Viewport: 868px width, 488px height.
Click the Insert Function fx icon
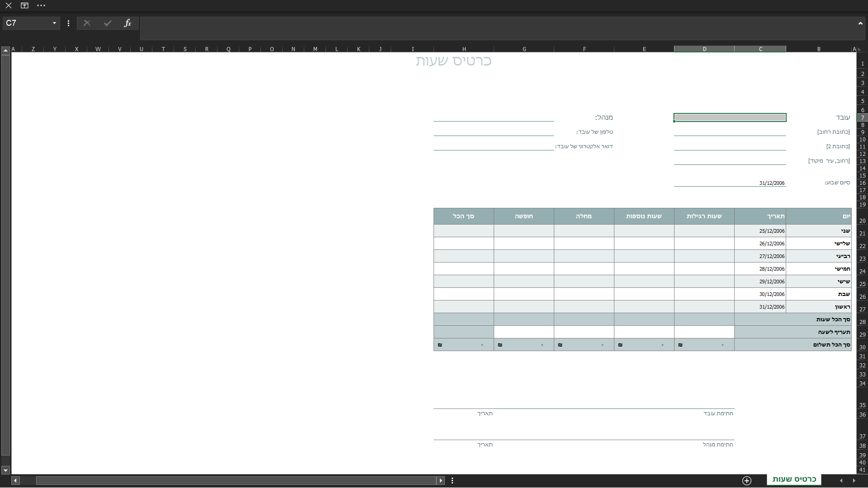tap(127, 23)
